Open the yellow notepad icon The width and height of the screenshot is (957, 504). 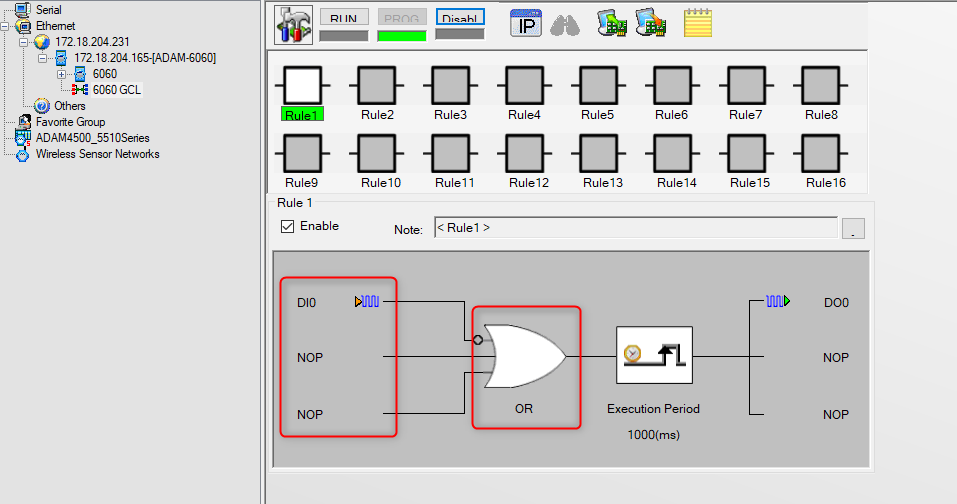click(x=698, y=23)
